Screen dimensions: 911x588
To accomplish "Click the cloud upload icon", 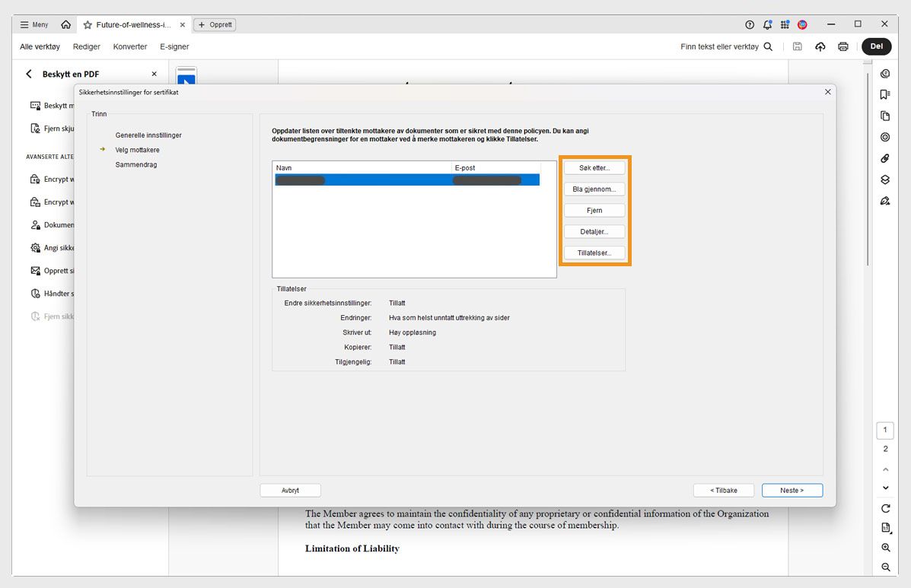I will [820, 46].
